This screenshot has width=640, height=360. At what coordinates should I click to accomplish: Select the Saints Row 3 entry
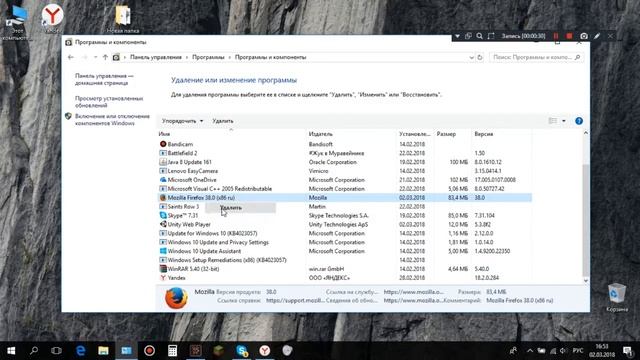point(183,207)
